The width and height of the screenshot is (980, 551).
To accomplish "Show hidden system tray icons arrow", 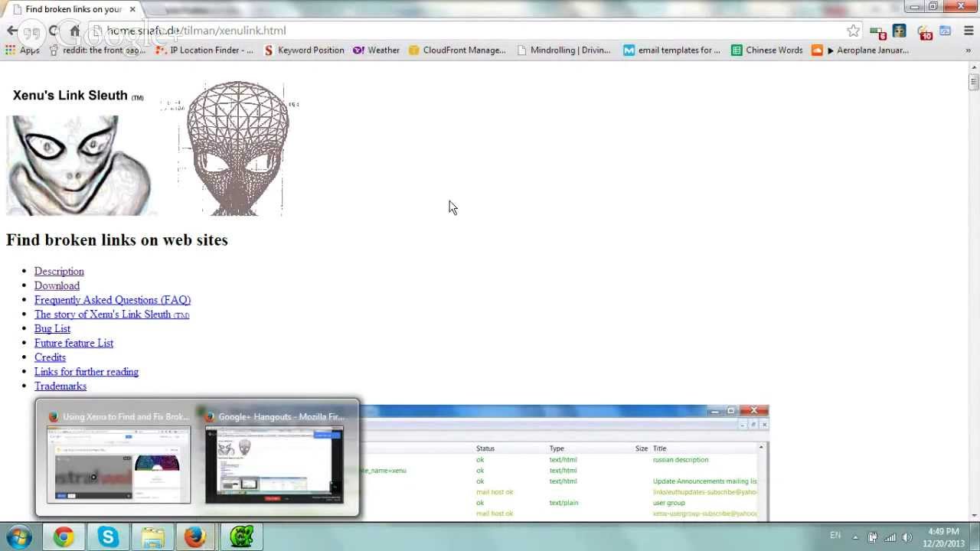I will point(855,537).
